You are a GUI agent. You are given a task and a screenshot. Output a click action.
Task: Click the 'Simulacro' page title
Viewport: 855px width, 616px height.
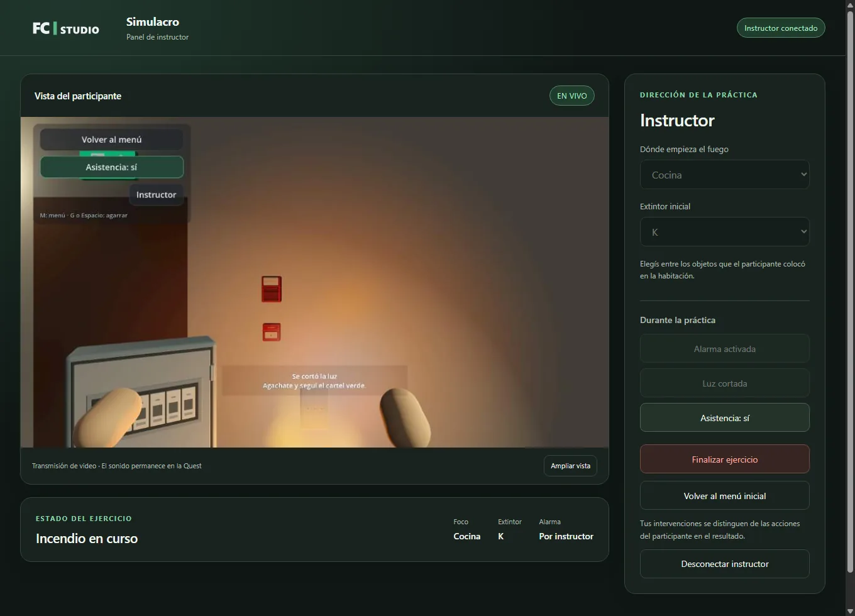point(153,22)
